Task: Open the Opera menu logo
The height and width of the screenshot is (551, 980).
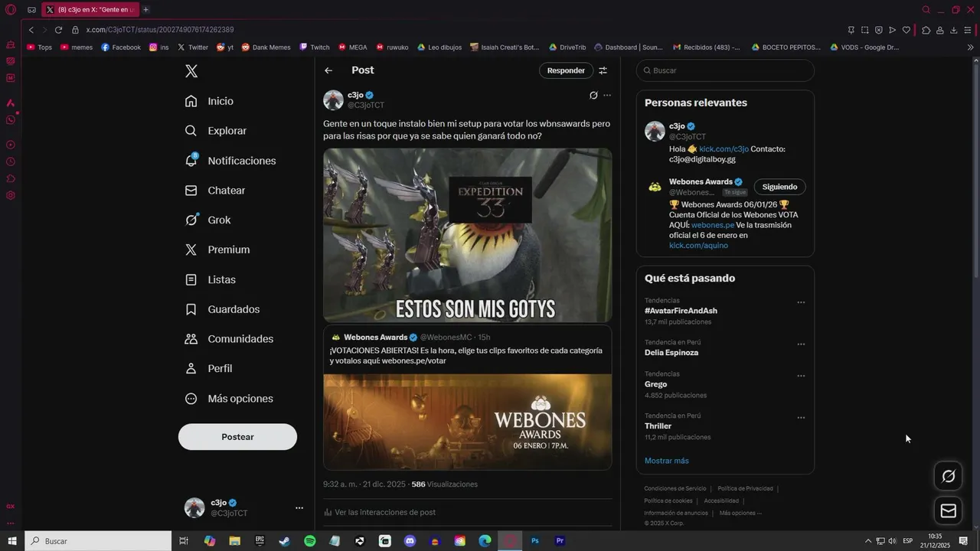Action: pyautogui.click(x=11, y=10)
